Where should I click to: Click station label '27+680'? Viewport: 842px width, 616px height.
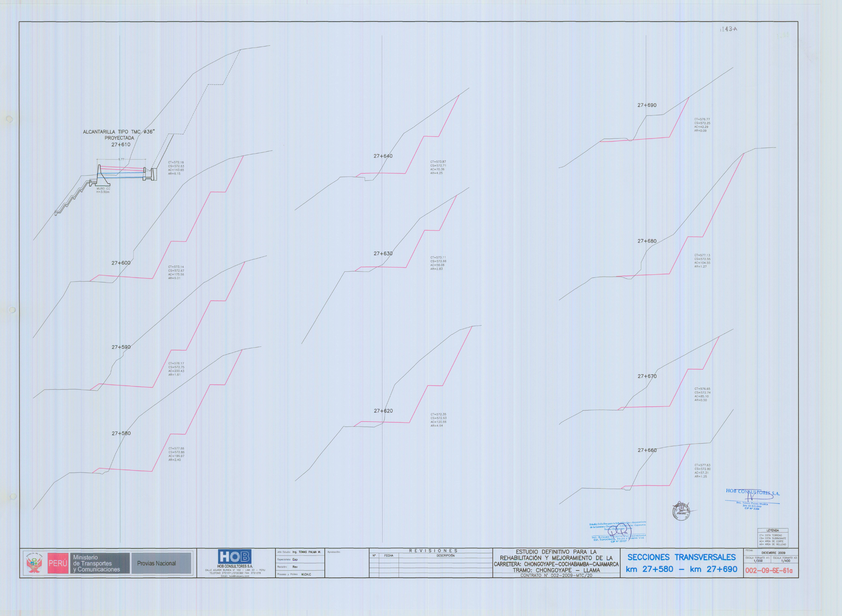pos(647,241)
